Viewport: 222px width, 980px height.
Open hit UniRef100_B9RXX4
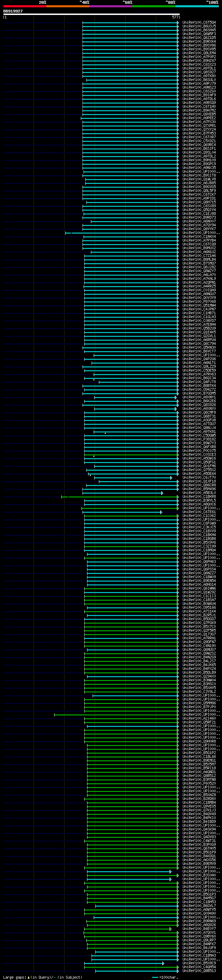[x=199, y=41]
